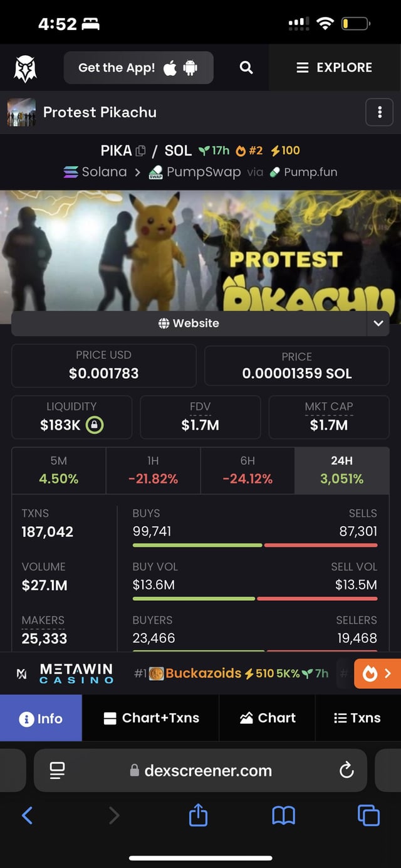Screen dimensions: 401x868
Task: Select the 5M timeframe
Action: click(59, 470)
